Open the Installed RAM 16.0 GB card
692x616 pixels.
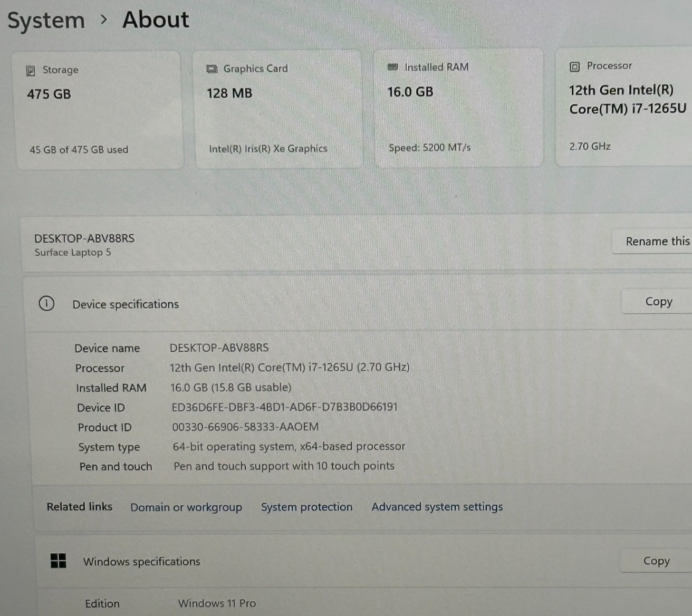click(x=458, y=108)
